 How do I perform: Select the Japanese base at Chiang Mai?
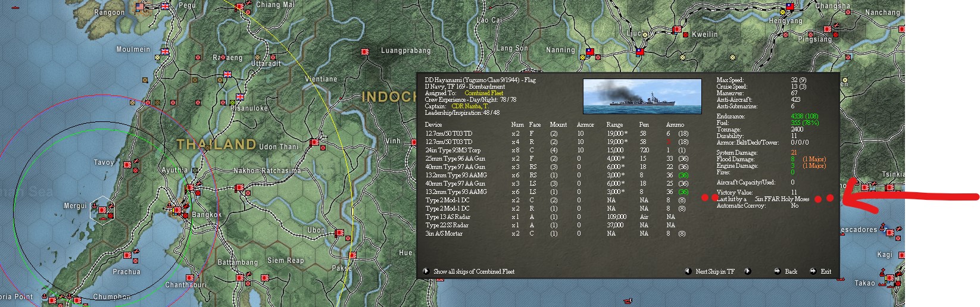tap(240, 7)
